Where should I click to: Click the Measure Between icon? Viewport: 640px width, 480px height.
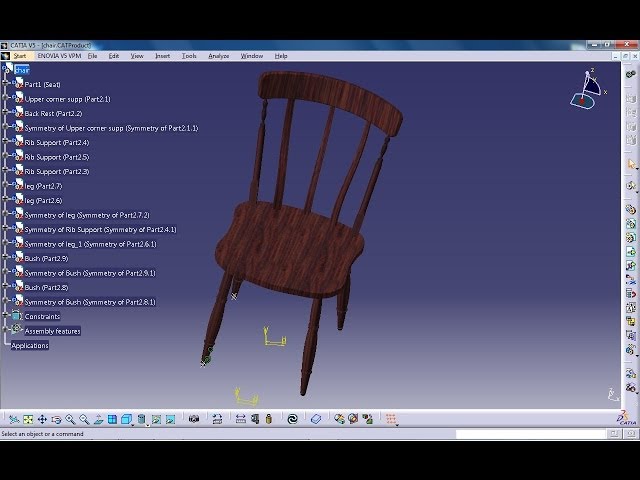241,419
